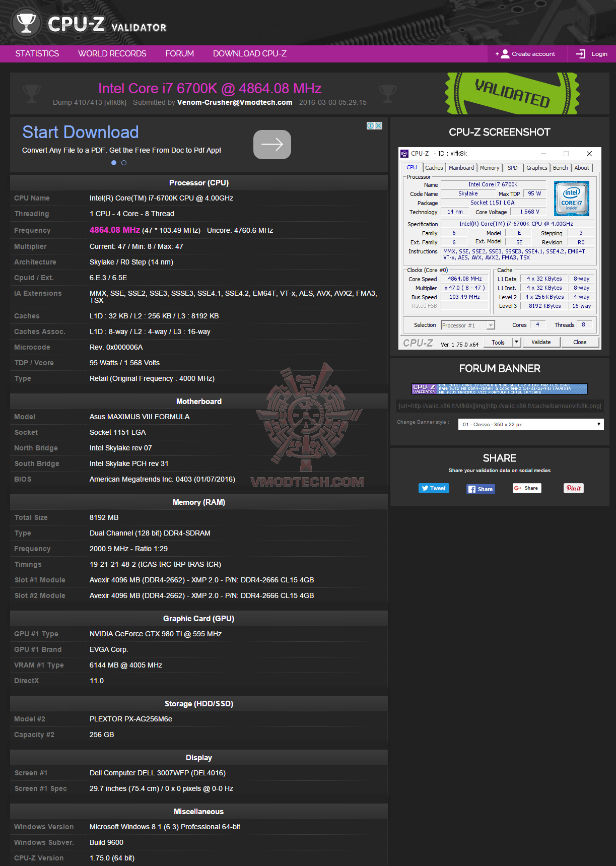
Task: Click the Tools button in screenshot
Action: [x=498, y=342]
